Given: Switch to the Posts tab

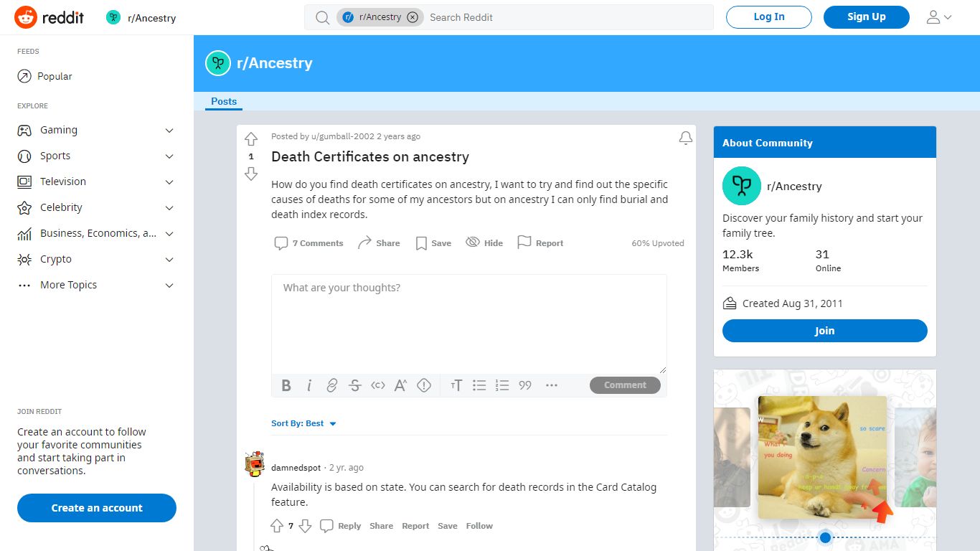Looking at the screenshot, I should click(x=224, y=101).
